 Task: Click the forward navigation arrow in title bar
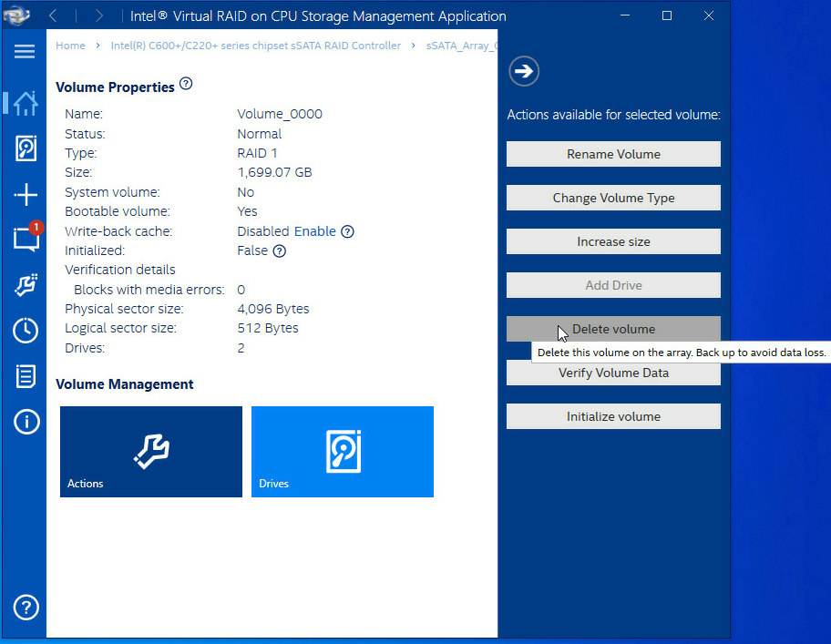click(x=99, y=15)
